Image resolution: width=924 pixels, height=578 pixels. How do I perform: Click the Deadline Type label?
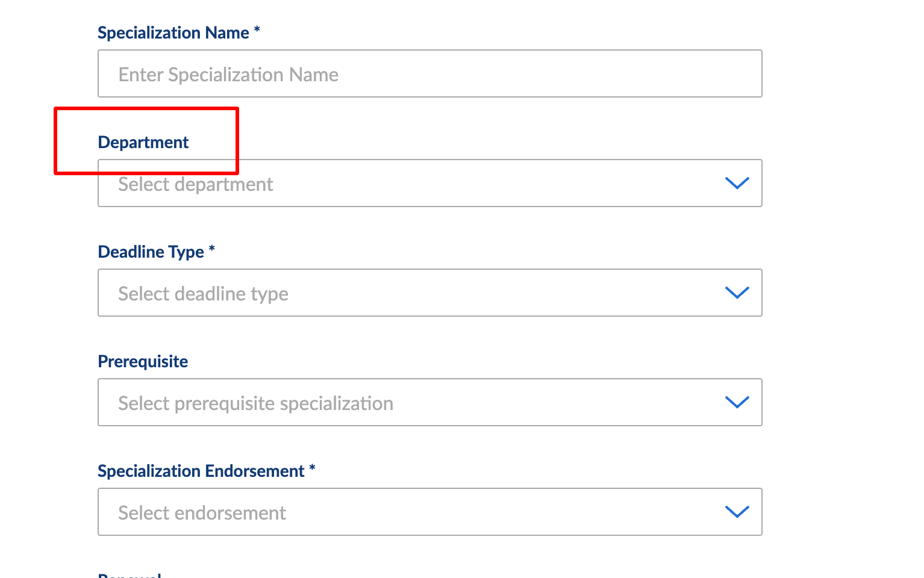(x=151, y=252)
